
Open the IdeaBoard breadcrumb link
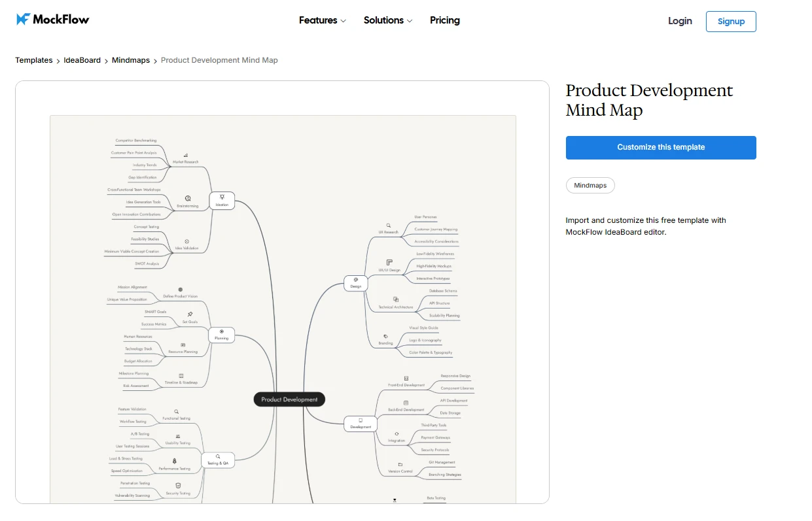click(82, 60)
